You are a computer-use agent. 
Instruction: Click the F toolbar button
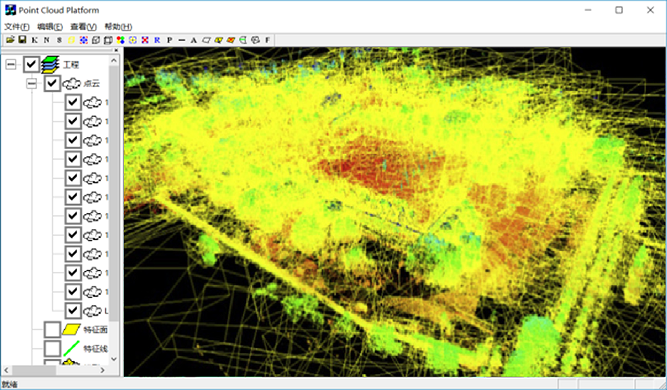pos(268,40)
